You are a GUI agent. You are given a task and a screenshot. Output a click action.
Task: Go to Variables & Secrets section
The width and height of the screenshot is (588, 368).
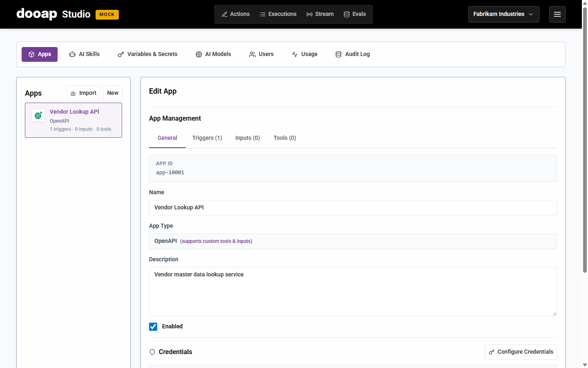(x=147, y=54)
